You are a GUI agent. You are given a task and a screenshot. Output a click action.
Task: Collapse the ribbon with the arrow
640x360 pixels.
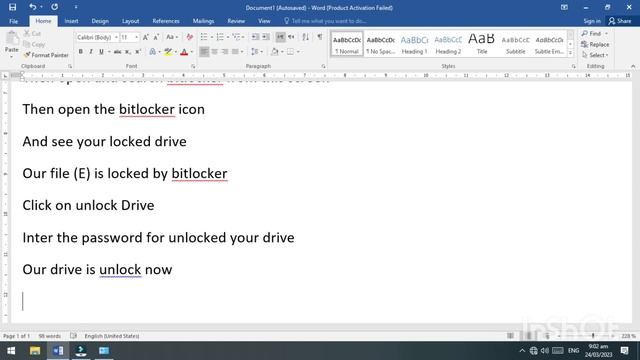pyautogui.click(x=633, y=66)
